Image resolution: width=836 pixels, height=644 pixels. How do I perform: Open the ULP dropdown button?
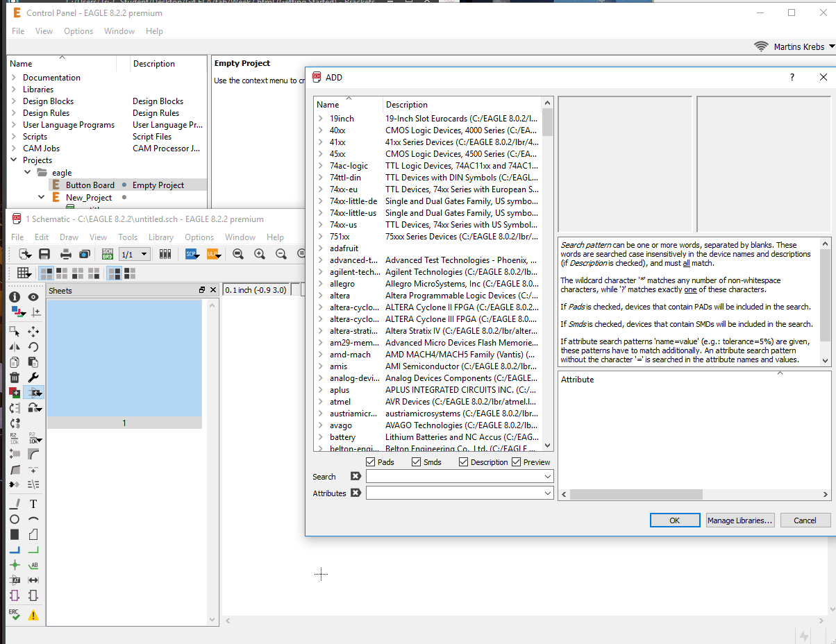coord(214,254)
